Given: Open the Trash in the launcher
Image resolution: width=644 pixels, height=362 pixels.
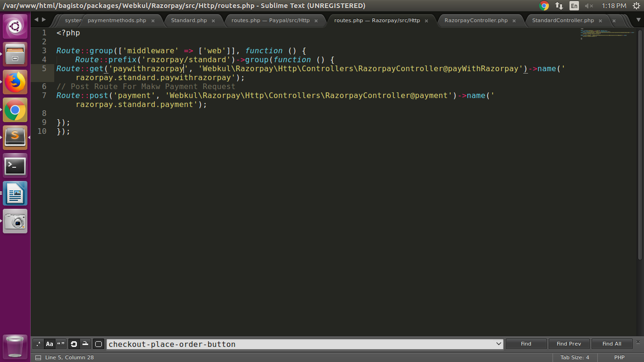Looking at the screenshot, I should [x=15, y=346].
